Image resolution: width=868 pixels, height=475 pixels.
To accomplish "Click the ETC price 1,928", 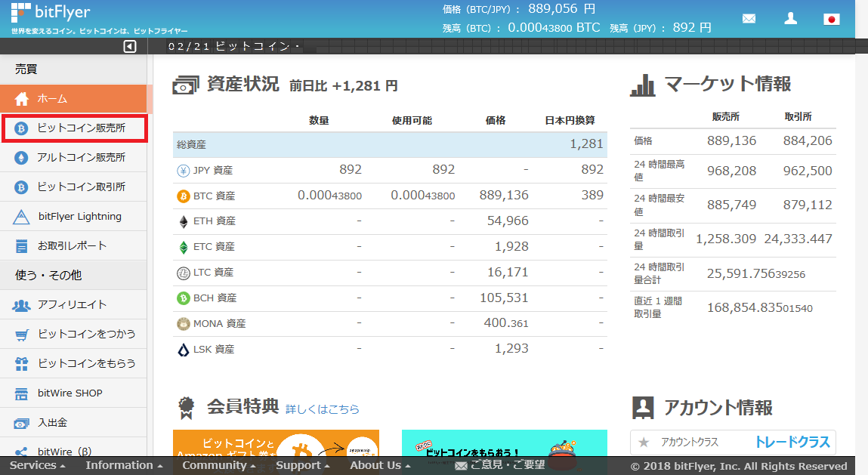I will 511,246.
